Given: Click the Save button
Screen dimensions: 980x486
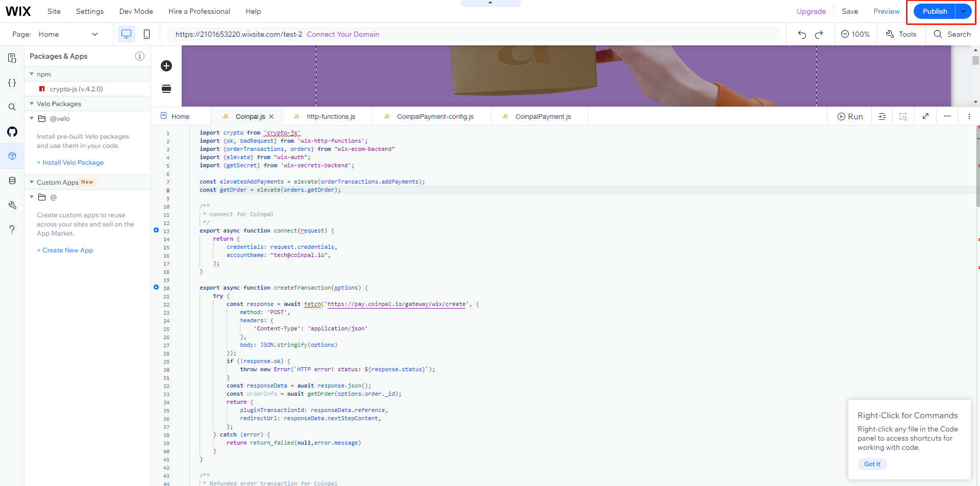Looking at the screenshot, I should point(850,11).
